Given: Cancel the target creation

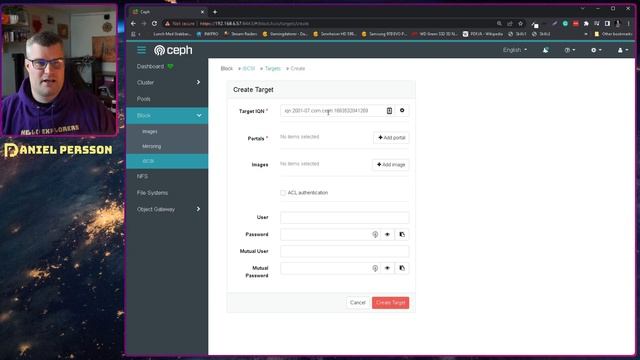Looking at the screenshot, I should click(x=358, y=302).
